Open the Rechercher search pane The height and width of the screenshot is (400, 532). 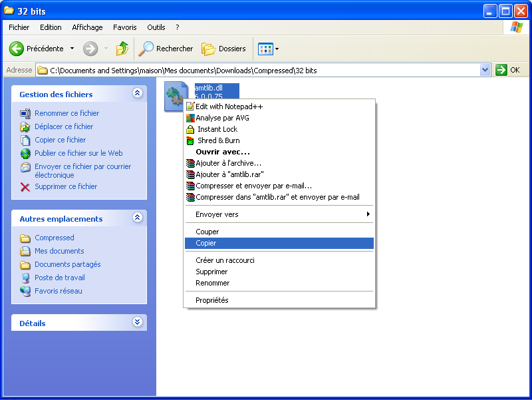pos(165,48)
